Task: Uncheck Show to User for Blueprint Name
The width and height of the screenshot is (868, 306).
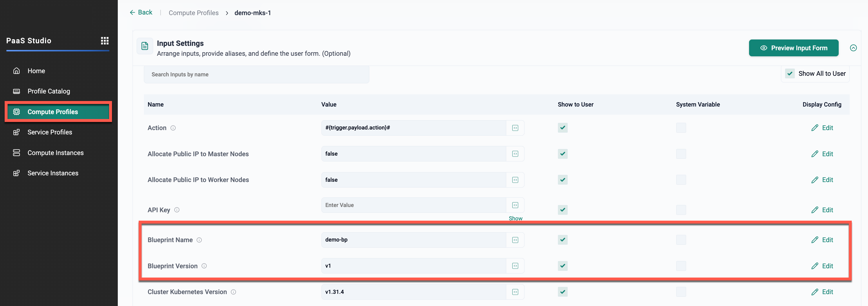Action: pyautogui.click(x=563, y=240)
